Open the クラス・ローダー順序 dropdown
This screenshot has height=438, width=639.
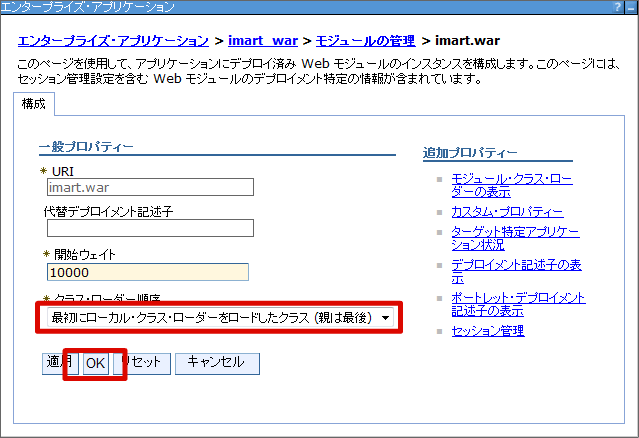(220, 318)
